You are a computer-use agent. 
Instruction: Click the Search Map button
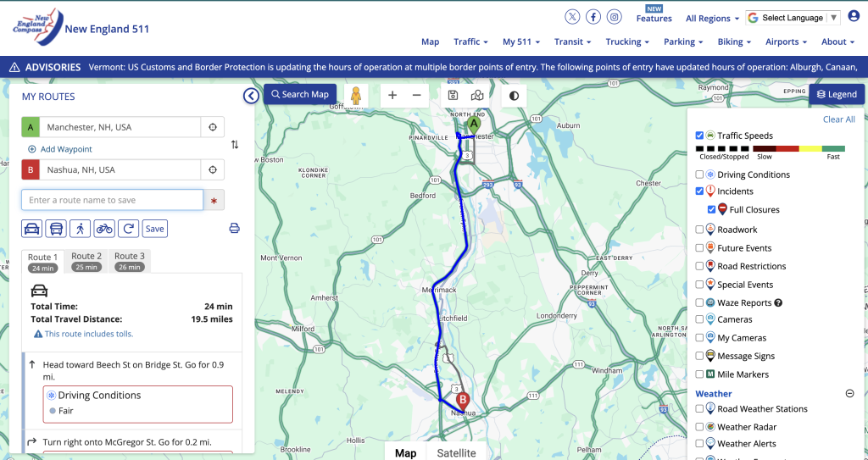coord(300,94)
